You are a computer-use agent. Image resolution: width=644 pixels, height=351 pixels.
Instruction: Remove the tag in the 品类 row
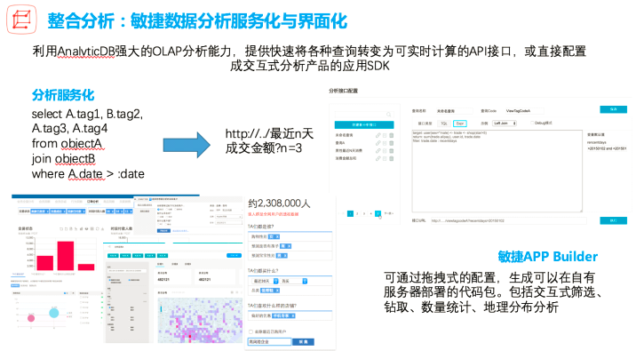(277, 291)
